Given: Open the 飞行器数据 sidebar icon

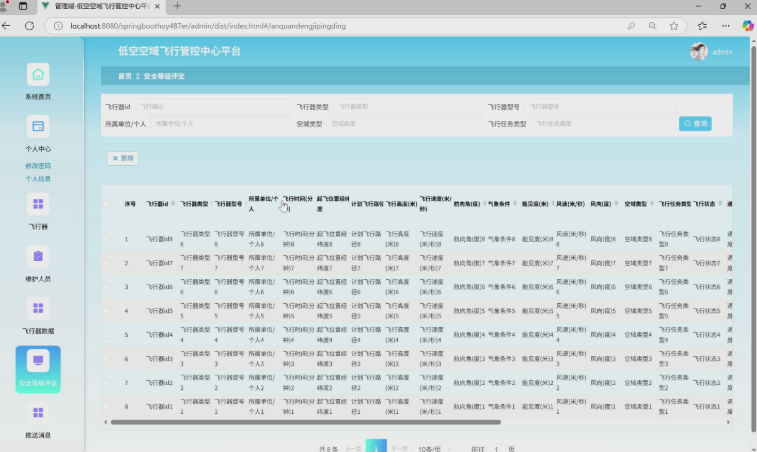Looking at the screenshot, I should pos(38,309).
